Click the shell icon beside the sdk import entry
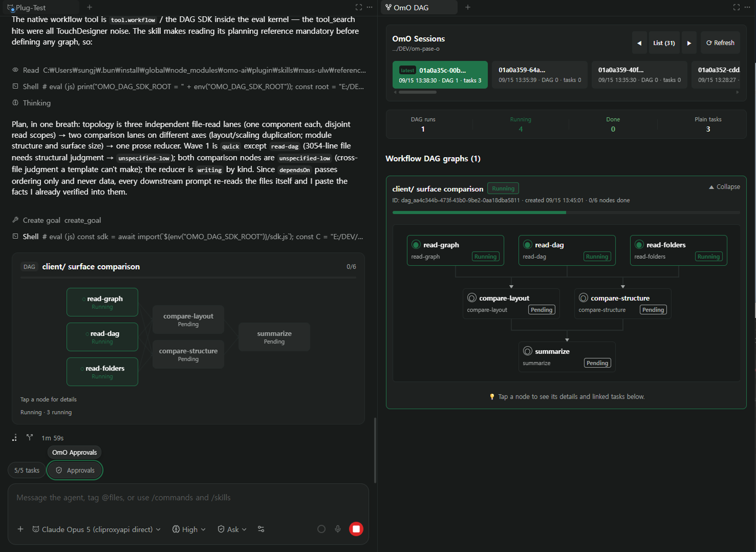The height and width of the screenshot is (552, 756). click(15, 237)
